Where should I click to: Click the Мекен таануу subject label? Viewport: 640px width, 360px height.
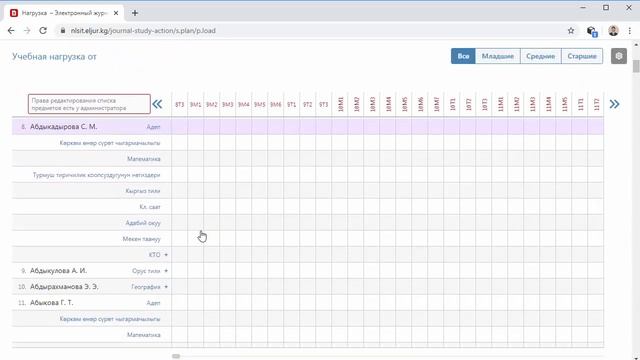(x=141, y=239)
